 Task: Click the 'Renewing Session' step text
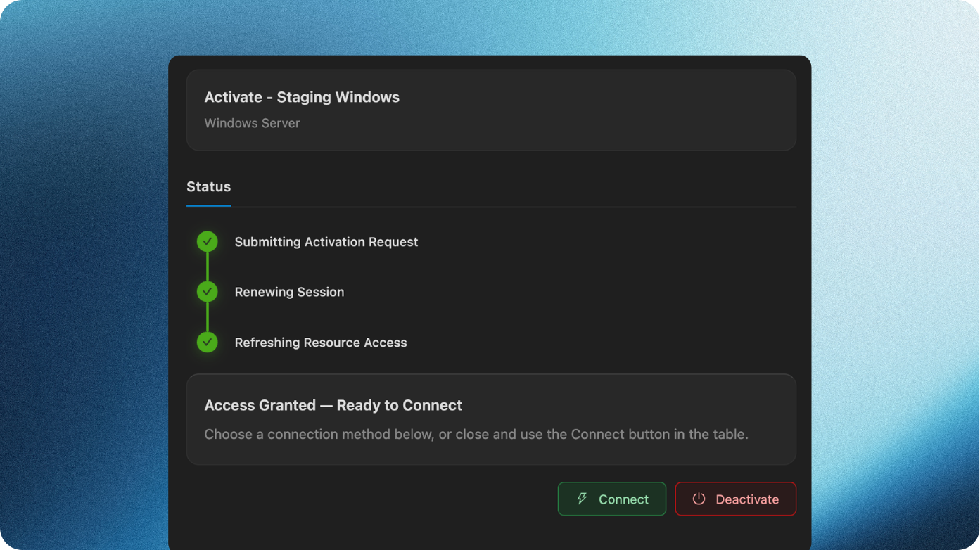pos(289,292)
